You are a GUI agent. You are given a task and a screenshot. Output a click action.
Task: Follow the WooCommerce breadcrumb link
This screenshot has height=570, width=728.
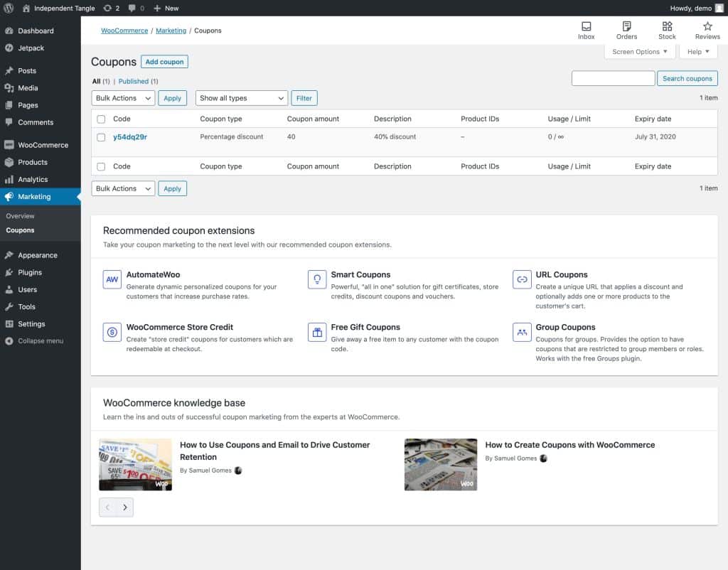(124, 31)
